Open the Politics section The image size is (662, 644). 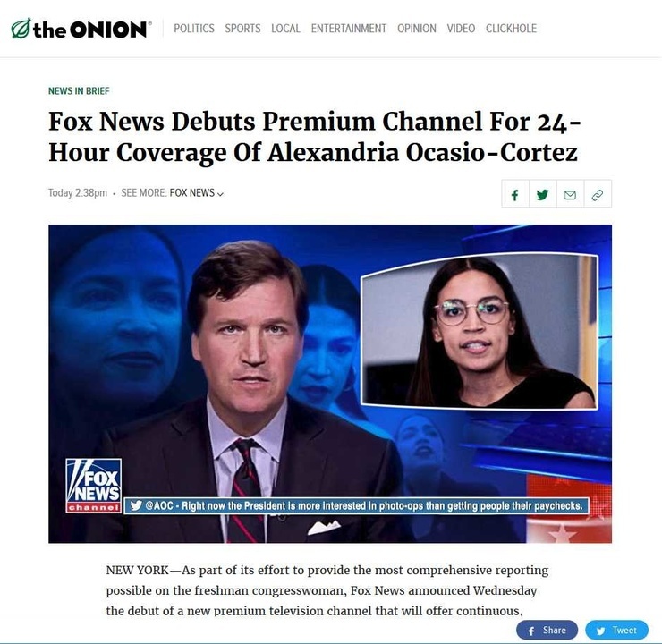(x=194, y=29)
